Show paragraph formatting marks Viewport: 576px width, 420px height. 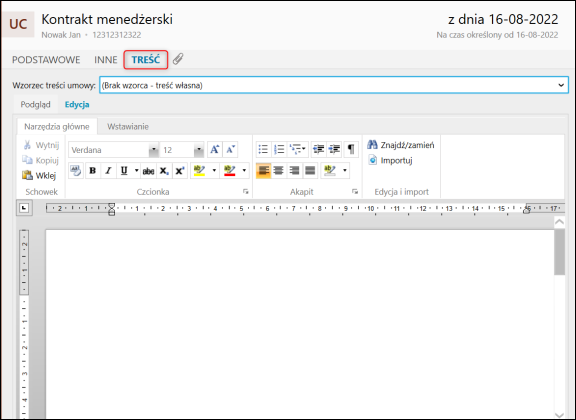351,149
